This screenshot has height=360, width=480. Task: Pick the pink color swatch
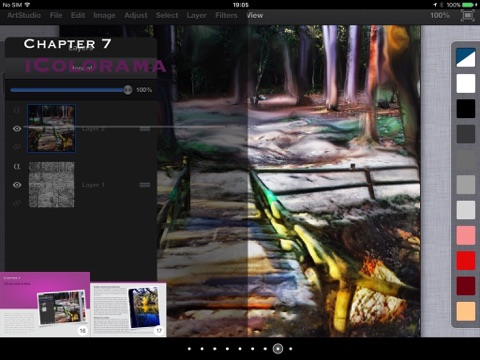[x=466, y=235]
